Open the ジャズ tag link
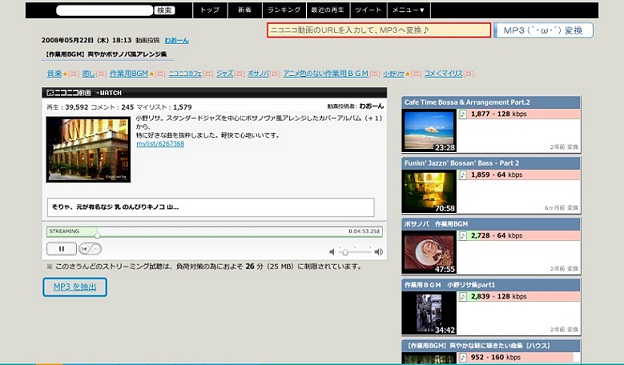The height and width of the screenshot is (365, 624). click(x=225, y=74)
